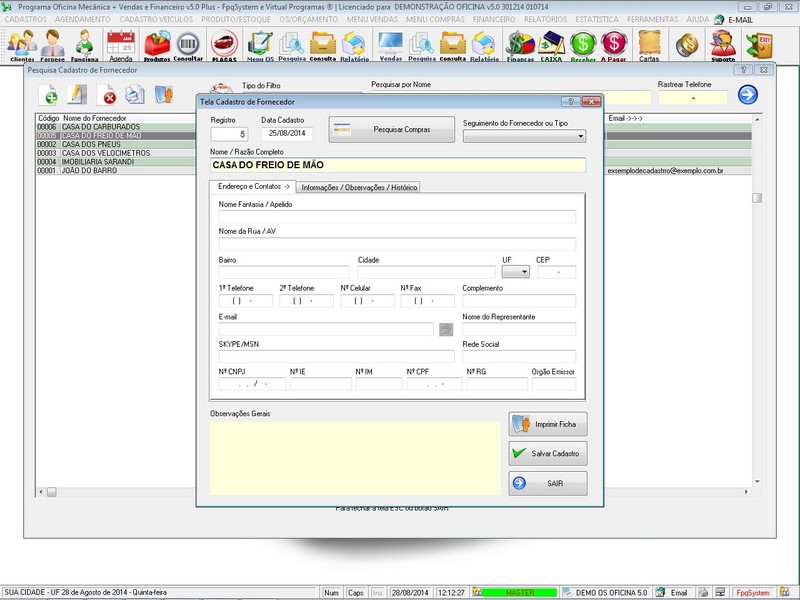Open the Agenda calendar icon
Screen dimensions: 800x600
coord(121,45)
